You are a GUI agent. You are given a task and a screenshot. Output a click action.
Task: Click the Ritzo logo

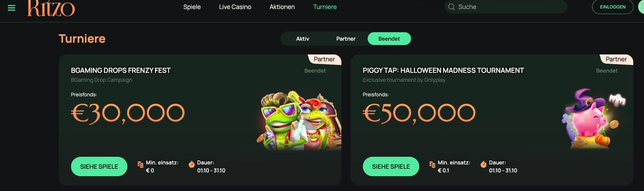pos(51,8)
